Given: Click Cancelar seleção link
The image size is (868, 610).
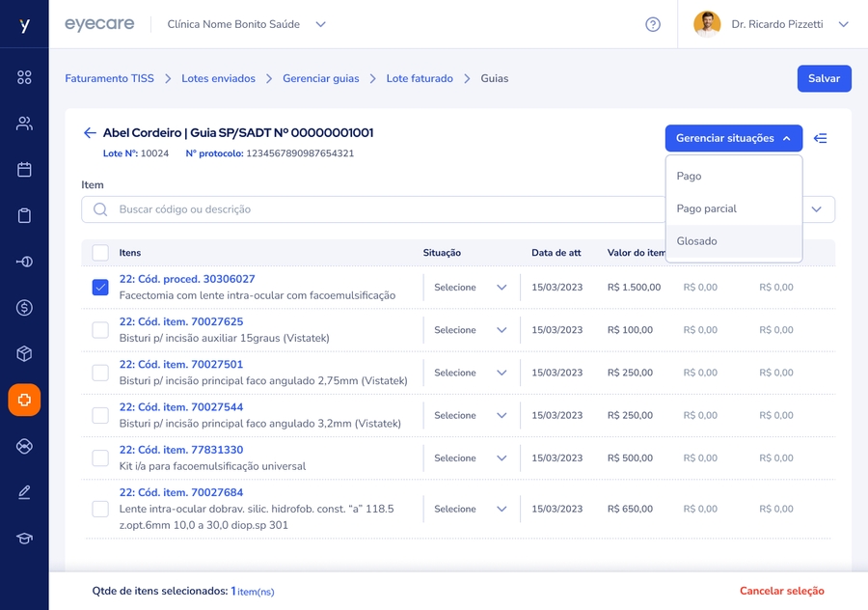Looking at the screenshot, I should click(x=781, y=591).
